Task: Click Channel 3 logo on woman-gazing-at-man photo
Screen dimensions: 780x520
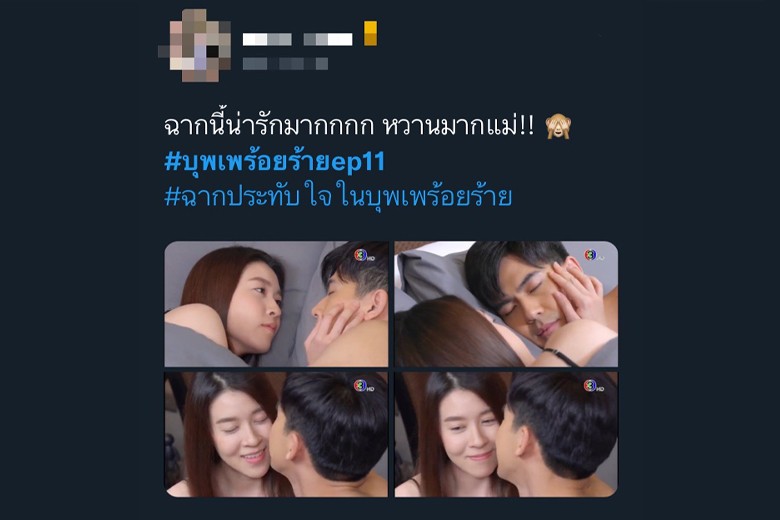Action: (364, 256)
